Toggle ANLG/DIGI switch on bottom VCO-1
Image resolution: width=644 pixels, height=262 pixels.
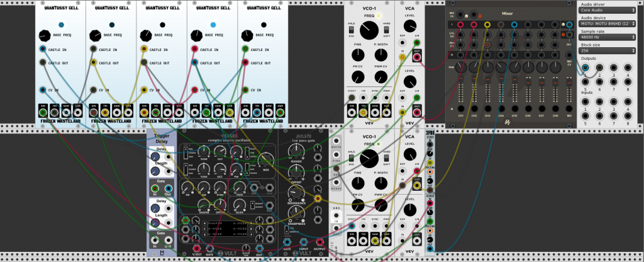352,158
